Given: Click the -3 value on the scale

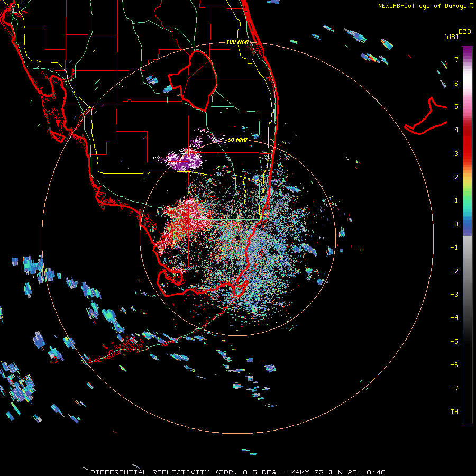Looking at the screenshot, I should coord(454,295).
